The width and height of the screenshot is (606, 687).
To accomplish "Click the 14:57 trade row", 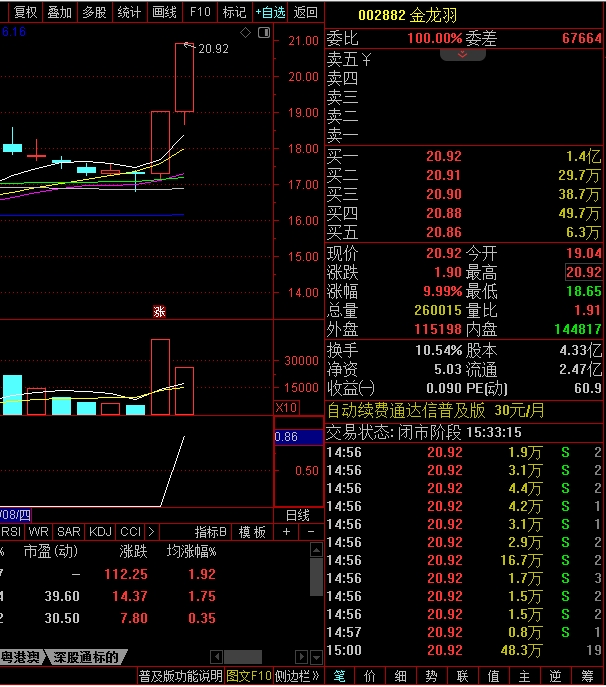I will [x=464, y=632].
